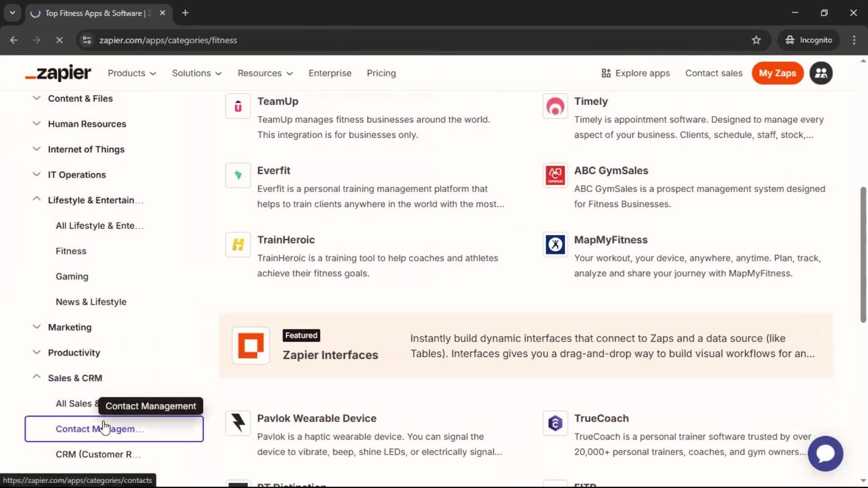Expand the Products menu
The image size is (868, 488).
(x=132, y=73)
